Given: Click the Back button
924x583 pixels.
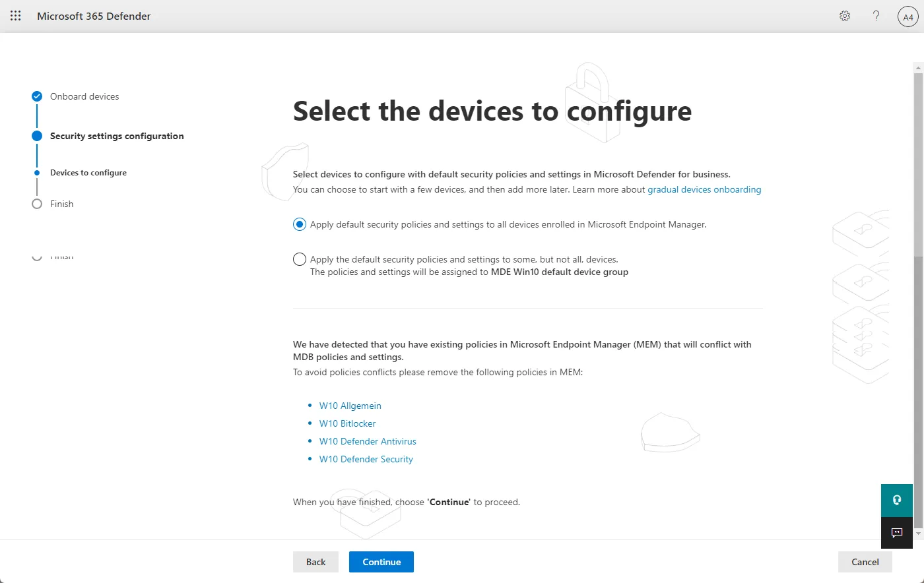Looking at the screenshot, I should [x=315, y=562].
